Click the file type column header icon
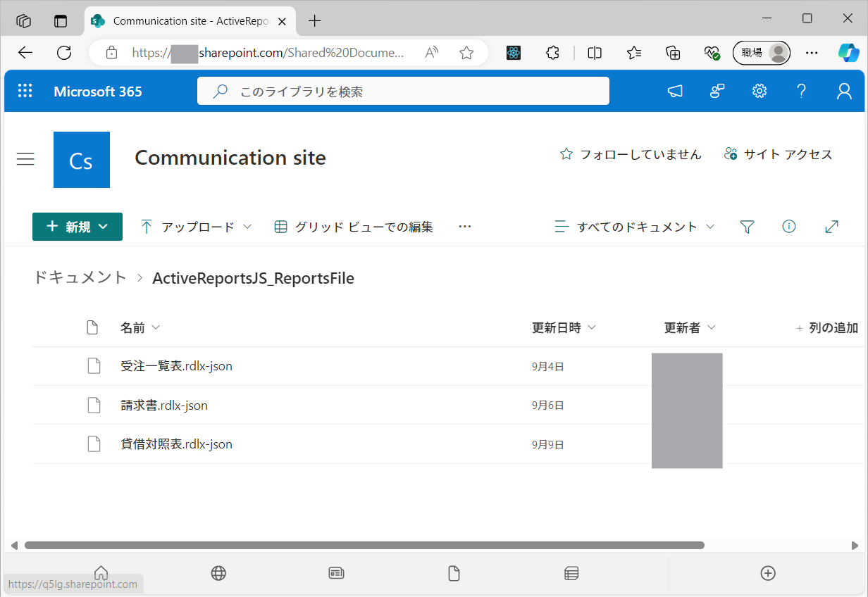868x597 pixels. tap(92, 327)
